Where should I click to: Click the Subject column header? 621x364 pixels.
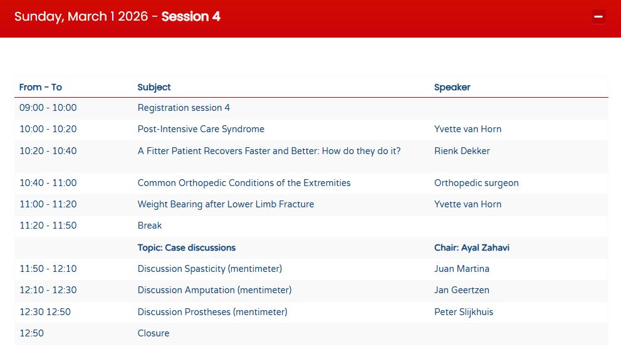point(154,87)
